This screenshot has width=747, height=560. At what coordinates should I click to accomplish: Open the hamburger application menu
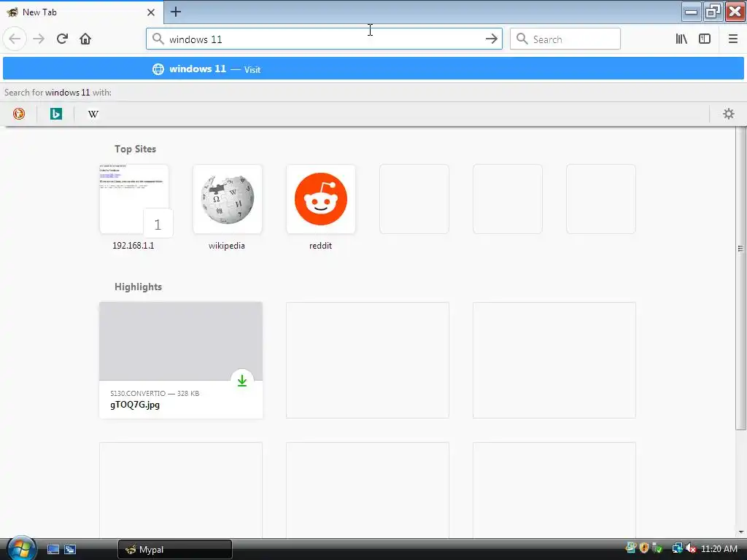pos(732,39)
